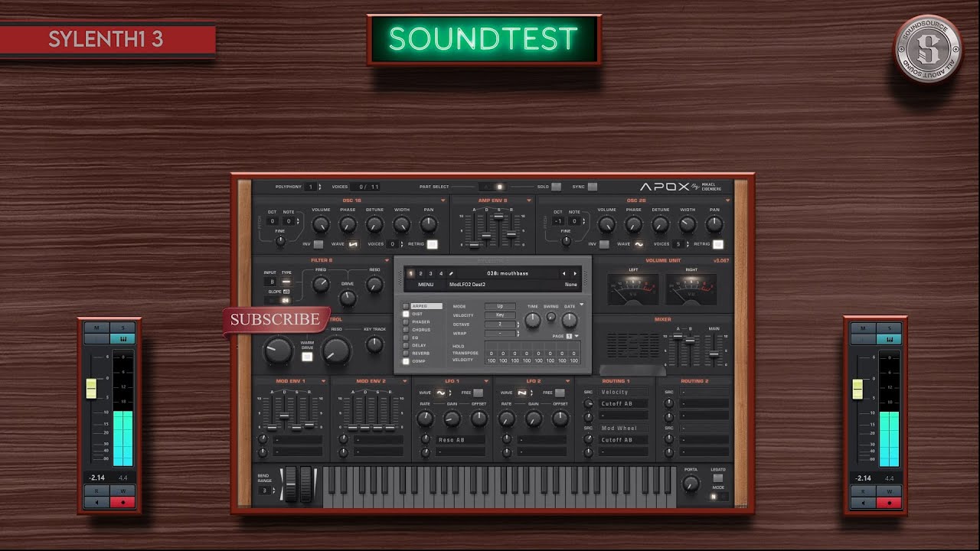Click the Porta knob beside the keyboard
This screenshot has width=980, height=551.
(x=691, y=484)
